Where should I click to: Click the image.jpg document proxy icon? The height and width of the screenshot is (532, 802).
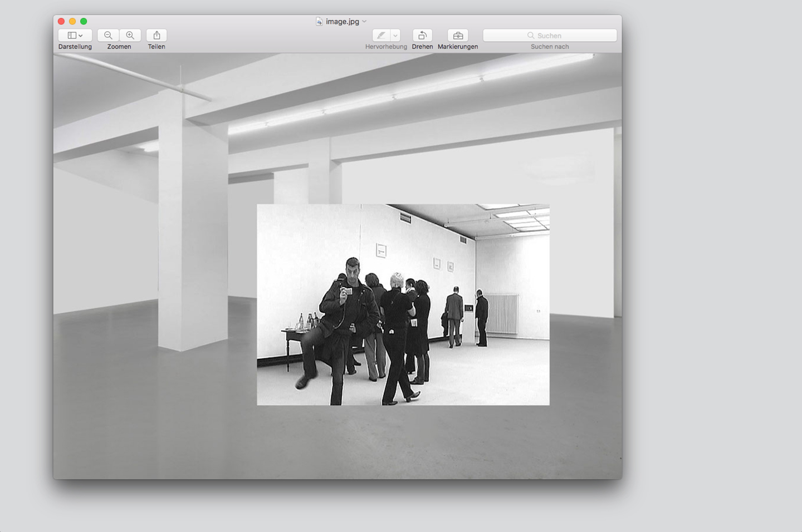coord(319,21)
